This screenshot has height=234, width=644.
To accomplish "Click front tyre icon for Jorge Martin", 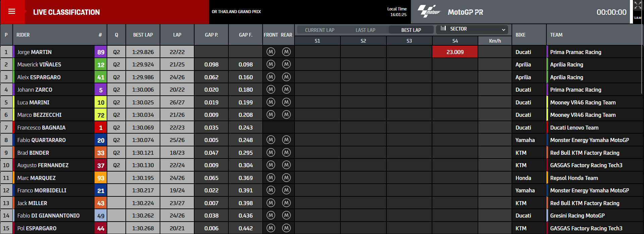I will tap(271, 52).
